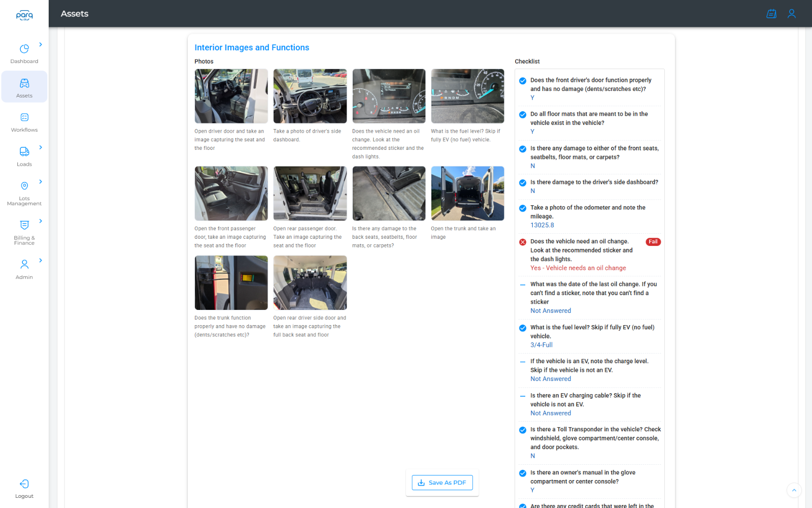Click the Assets title in header
This screenshot has height=508, width=812.
coord(75,14)
